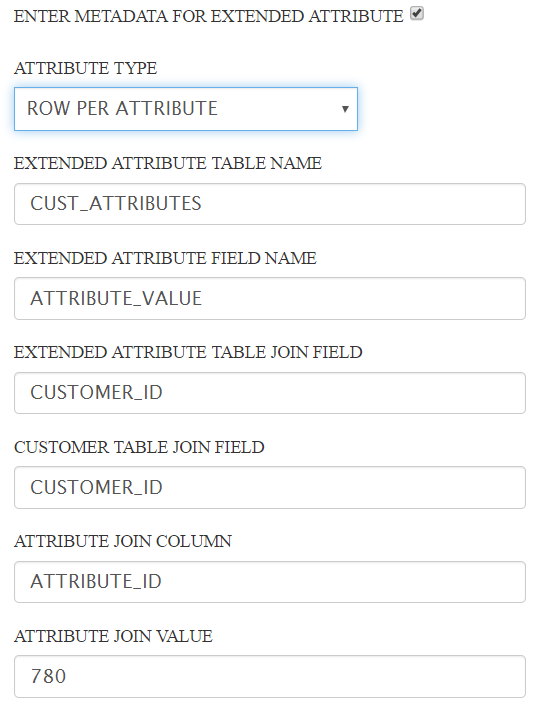Click the Attribute Join Column label
543x713 pixels.
click(123, 542)
